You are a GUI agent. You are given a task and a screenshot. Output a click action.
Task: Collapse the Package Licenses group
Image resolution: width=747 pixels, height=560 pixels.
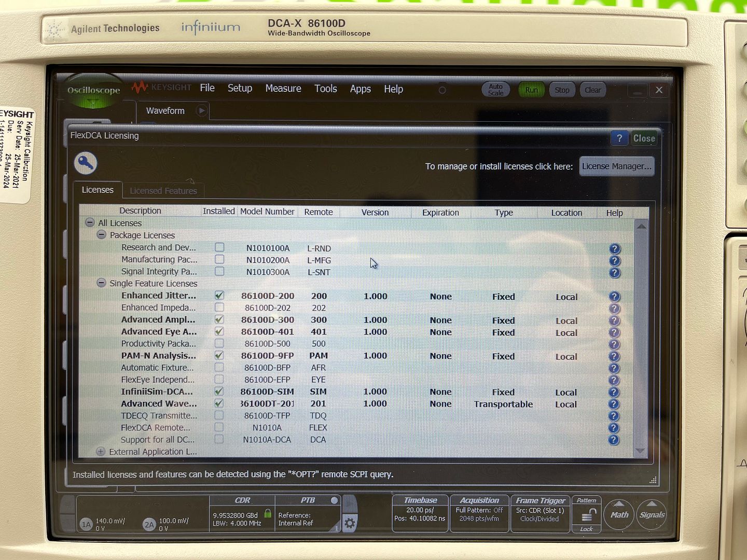pyautogui.click(x=102, y=235)
